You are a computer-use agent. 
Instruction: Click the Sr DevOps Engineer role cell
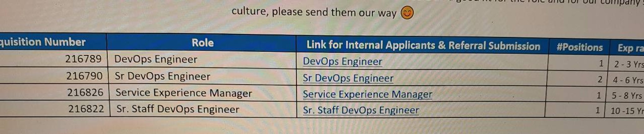202,76
